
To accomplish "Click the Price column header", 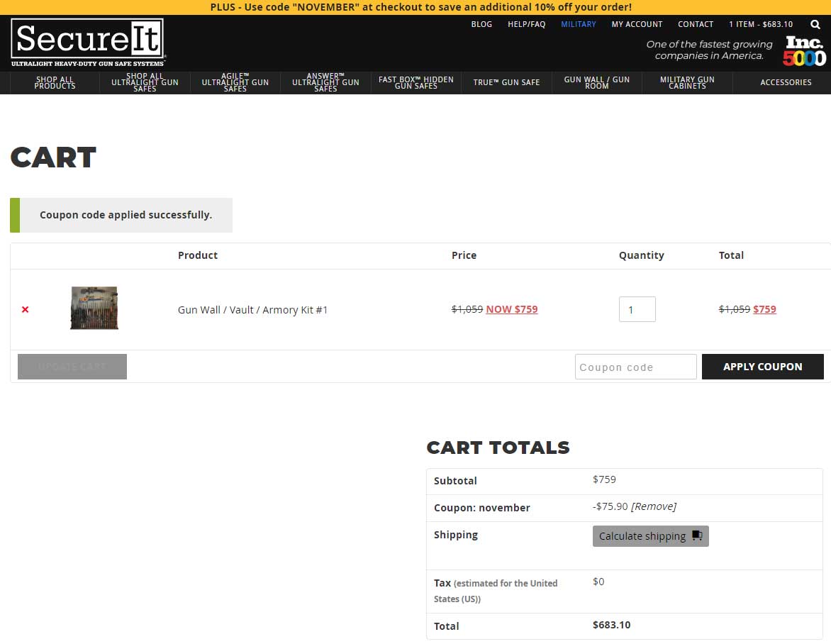I will tap(464, 255).
